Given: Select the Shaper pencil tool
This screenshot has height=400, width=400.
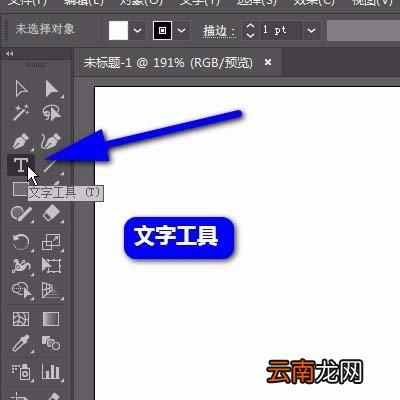Looking at the screenshot, I should 21,214.
